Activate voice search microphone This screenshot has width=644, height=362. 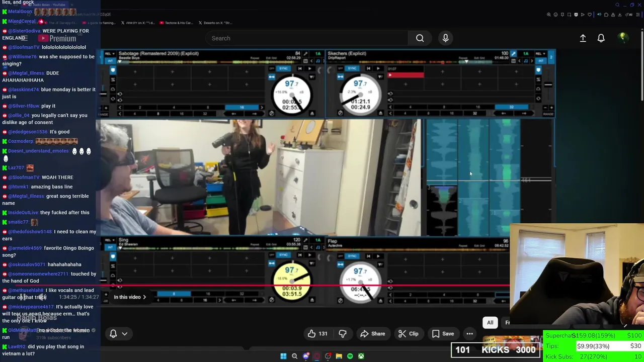pyautogui.click(x=445, y=38)
